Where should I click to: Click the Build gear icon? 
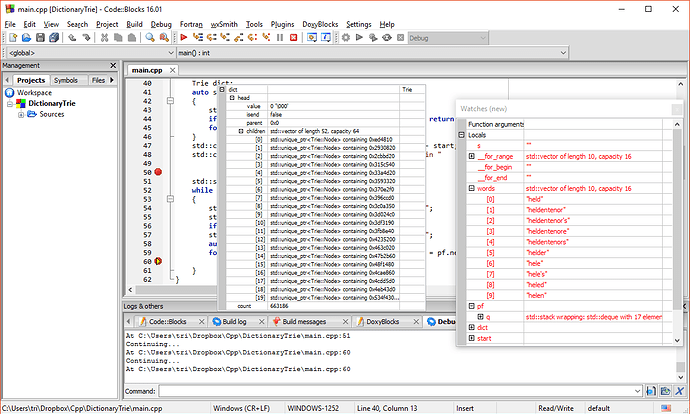click(x=346, y=38)
